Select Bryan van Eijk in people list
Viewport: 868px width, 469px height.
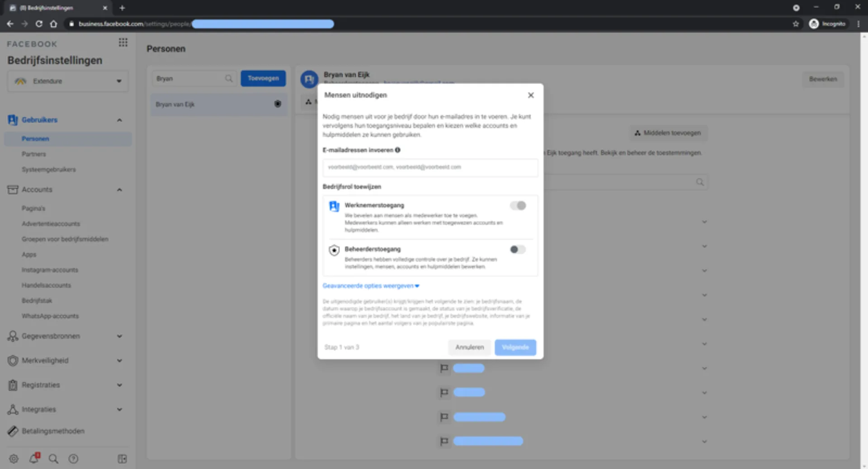[219, 104]
